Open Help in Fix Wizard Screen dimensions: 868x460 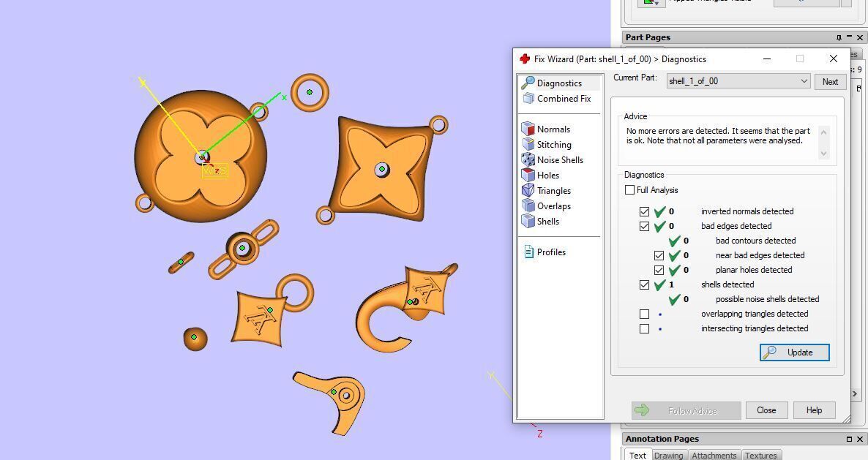(814, 410)
